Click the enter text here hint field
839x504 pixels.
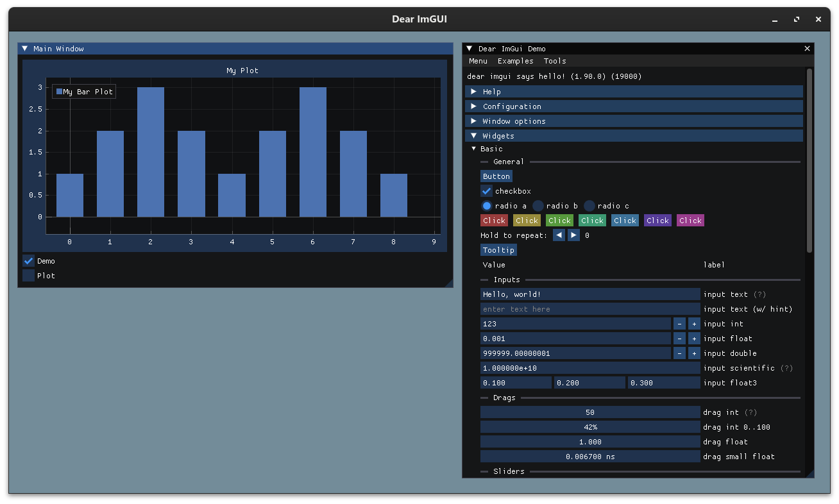tap(590, 309)
